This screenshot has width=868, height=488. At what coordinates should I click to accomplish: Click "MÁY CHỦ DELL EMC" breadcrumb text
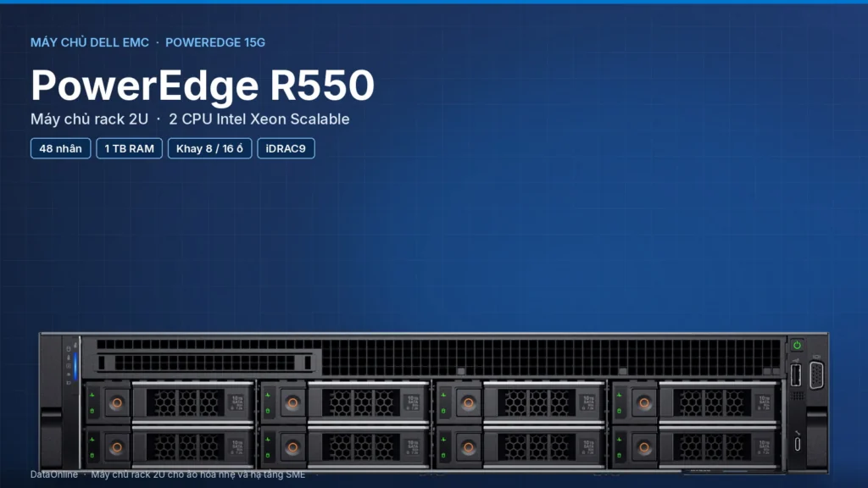pyautogui.click(x=90, y=42)
